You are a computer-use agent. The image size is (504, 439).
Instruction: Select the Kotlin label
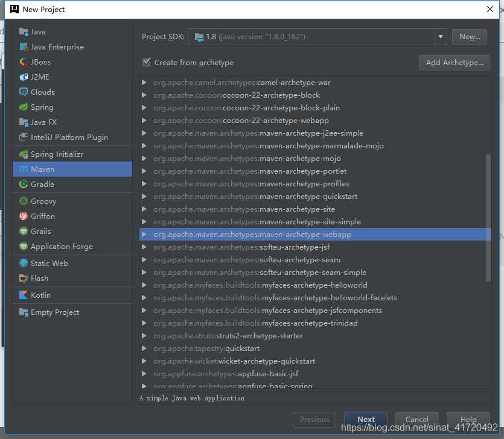click(40, 295)
